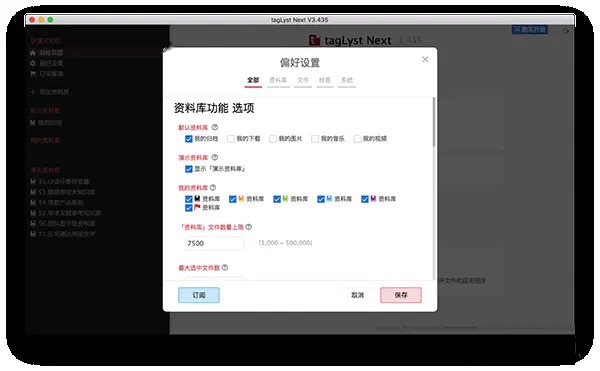Viewport: 600px width, 371px height.
Task: Enable the 我的图片 checkbox
Action: [273, 138]
